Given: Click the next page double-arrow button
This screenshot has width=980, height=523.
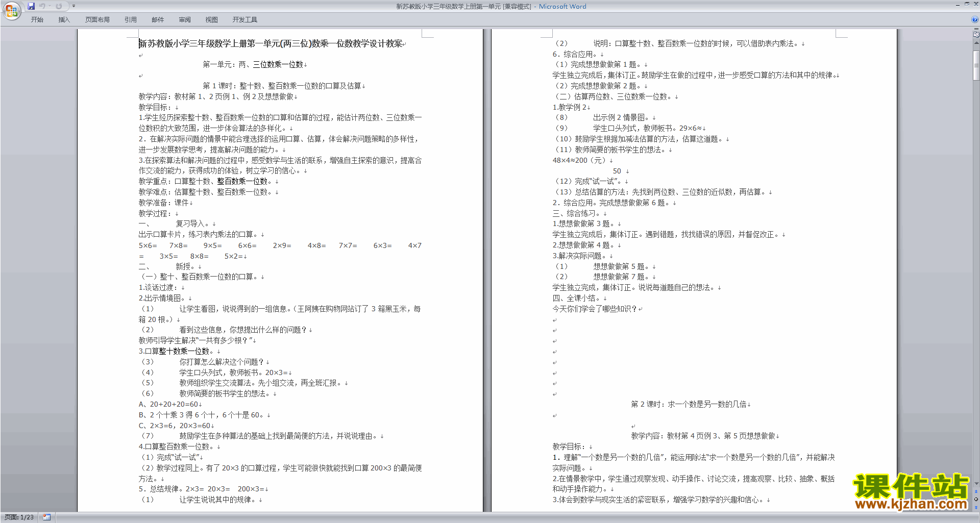Looking at the screenshot, I should [976, 507].
